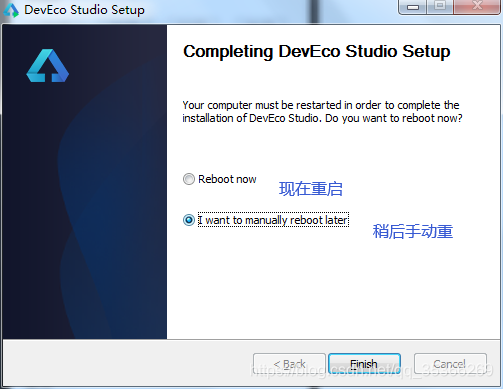Click the DevEco Studio title bar icon
Viewport: 503px width, 389px height.
[x=11, y=10]
